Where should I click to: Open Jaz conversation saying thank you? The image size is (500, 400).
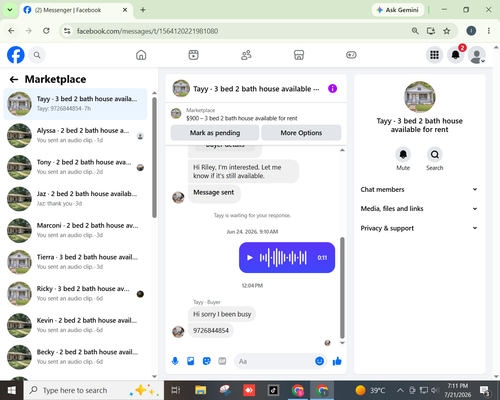(x=75, y=199)
